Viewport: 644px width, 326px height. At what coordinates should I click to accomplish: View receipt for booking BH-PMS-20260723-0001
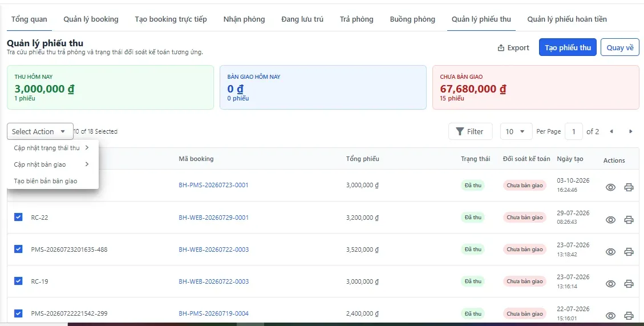click(x=610, y=187)
